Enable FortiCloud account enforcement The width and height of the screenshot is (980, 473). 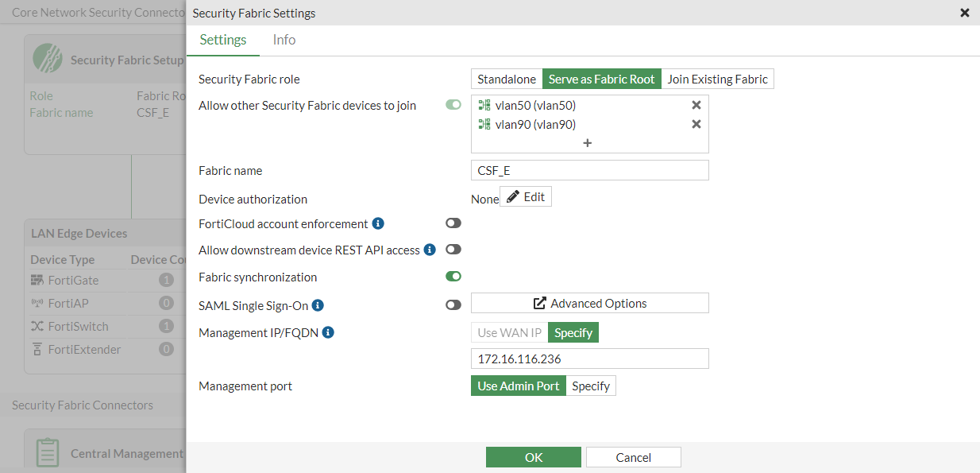[453, 223]
